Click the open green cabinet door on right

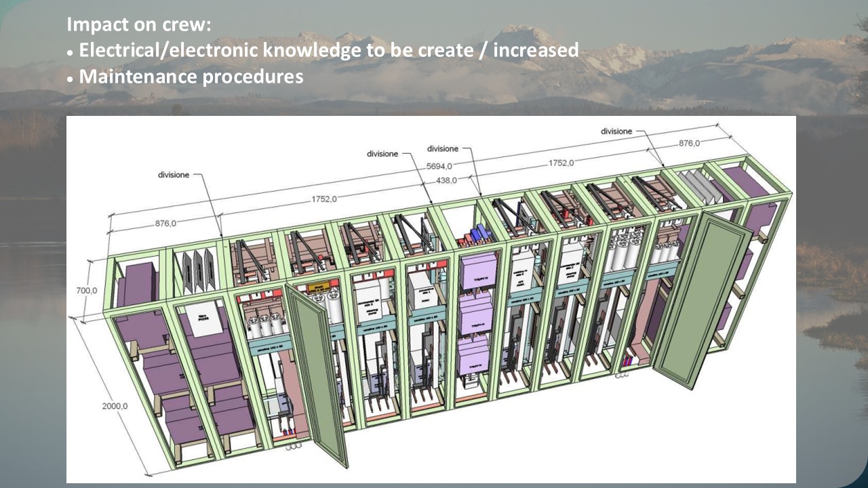(x=702, y=298)
